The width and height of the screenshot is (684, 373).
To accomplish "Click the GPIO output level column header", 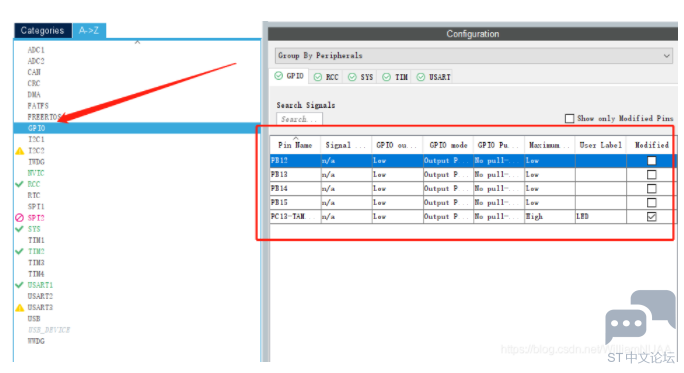I will (x=397, y=145).
